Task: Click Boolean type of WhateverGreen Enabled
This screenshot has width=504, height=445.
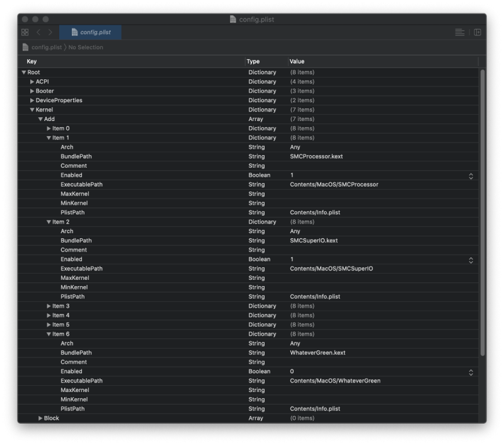Action: 259,371
